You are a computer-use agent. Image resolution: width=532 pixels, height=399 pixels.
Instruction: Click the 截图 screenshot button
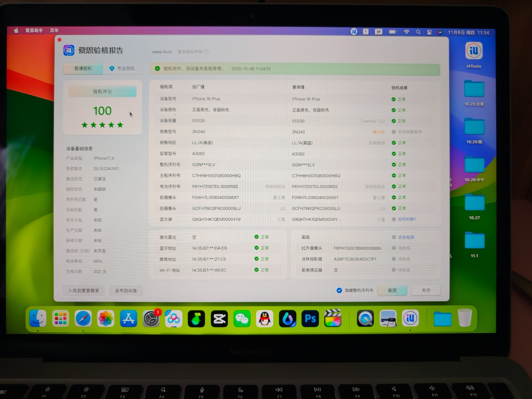[392, 290]
